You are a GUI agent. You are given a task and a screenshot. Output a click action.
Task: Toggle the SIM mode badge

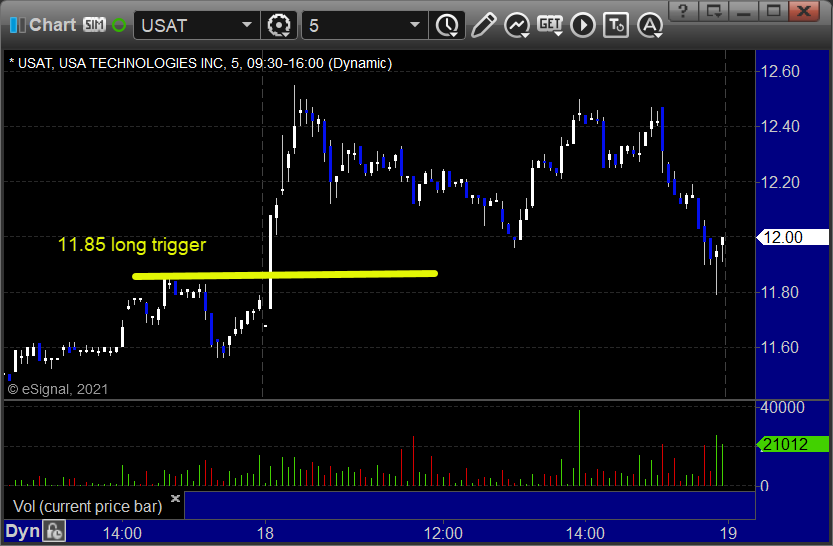pyautogui.click(x=94, y=25)
